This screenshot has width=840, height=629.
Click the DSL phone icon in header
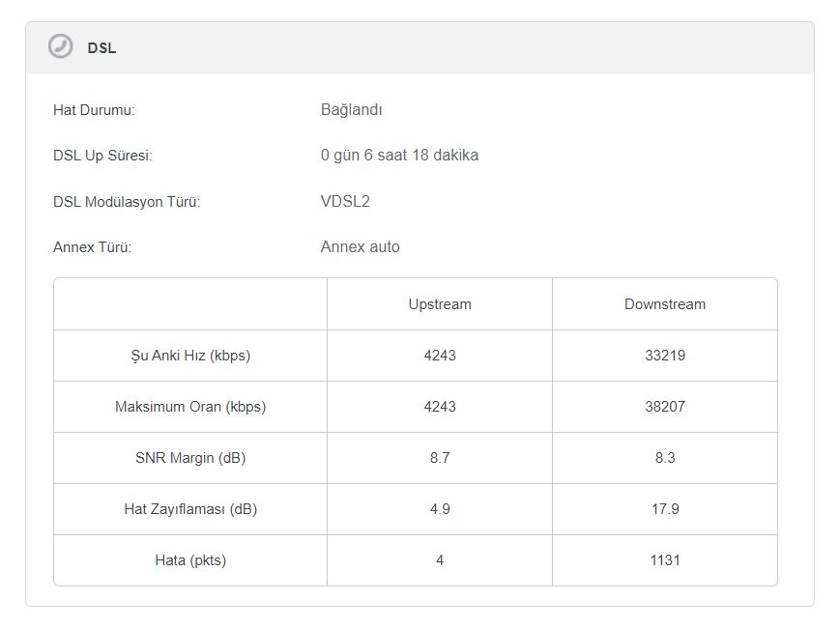tap(61, 46)
